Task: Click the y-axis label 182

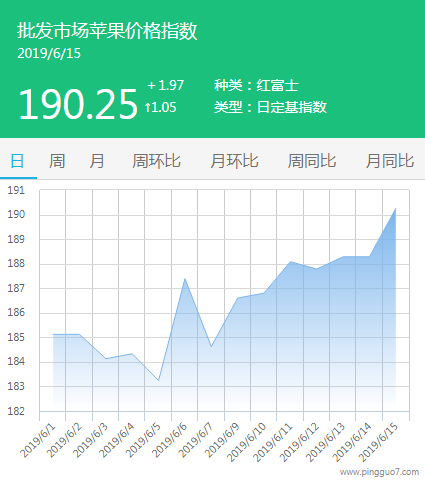Action: pos(16,411)
